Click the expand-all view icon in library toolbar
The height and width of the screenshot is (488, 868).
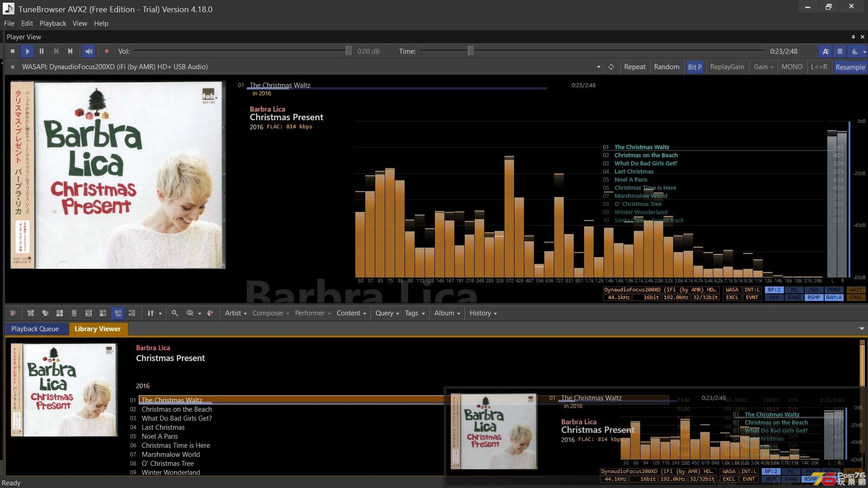(x=31, y=313)
